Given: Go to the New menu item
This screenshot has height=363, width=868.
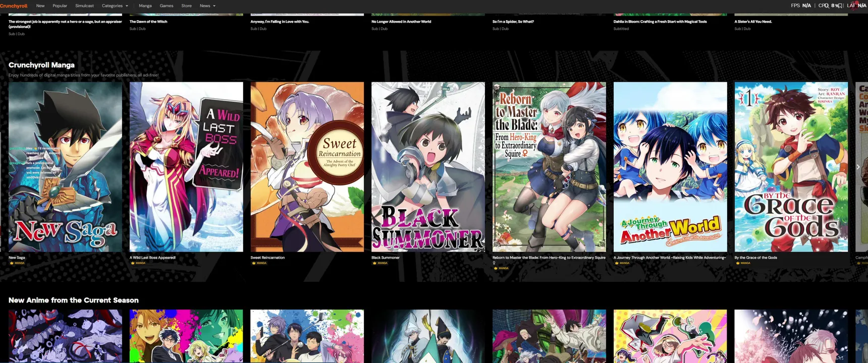Looking at the screenshot, I should coord(40,6).
